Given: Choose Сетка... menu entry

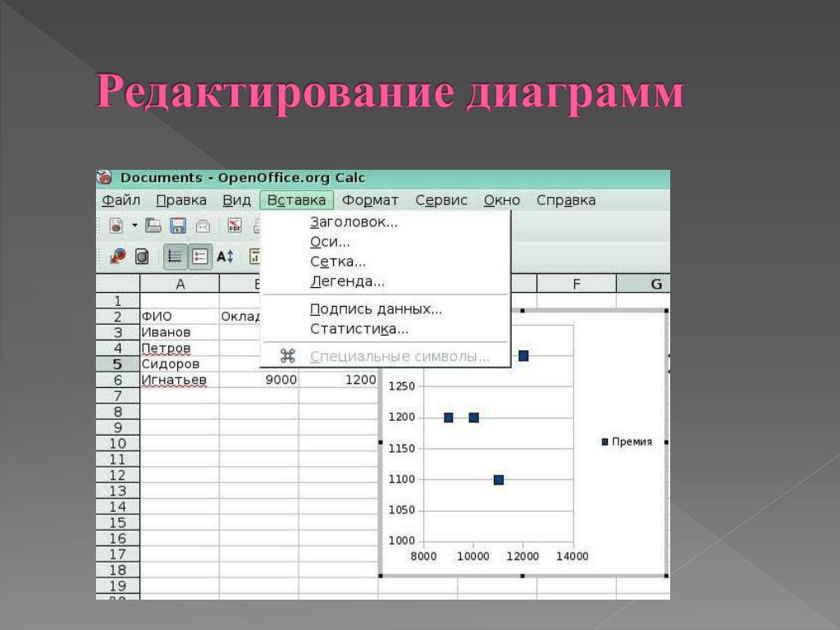Looking at the screenshot, I should (386, 262).
